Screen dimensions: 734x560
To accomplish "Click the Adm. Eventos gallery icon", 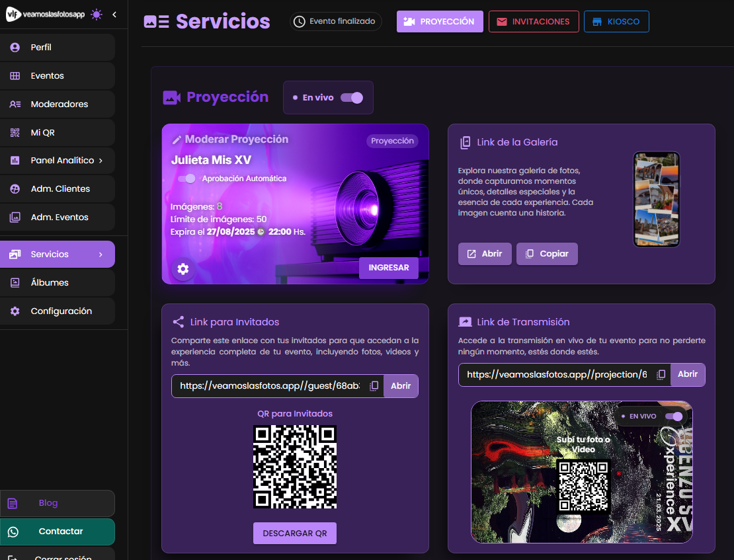I will (x=15, y=218).
